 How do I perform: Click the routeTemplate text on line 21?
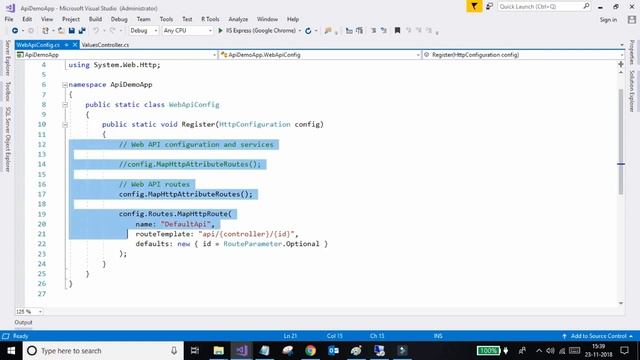click(x=163, y=234)
